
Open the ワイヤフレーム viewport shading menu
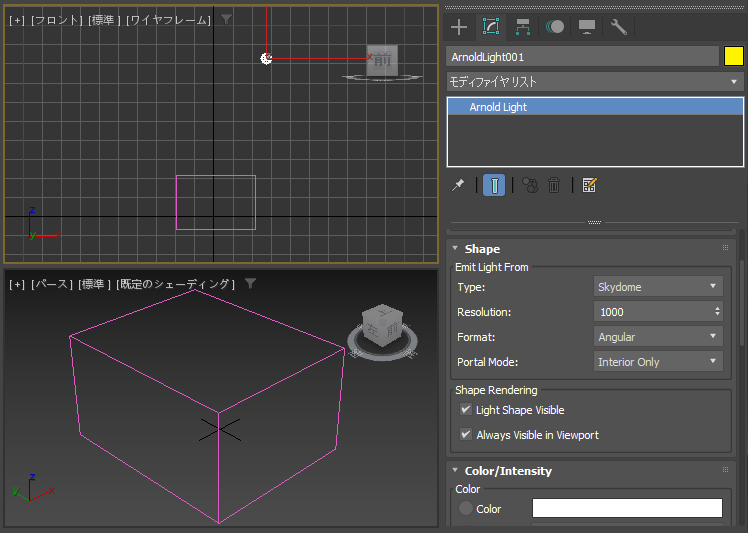168,20
